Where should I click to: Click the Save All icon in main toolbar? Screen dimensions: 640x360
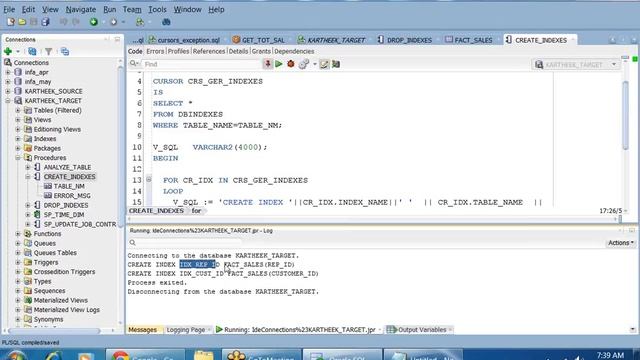(45, 22)
